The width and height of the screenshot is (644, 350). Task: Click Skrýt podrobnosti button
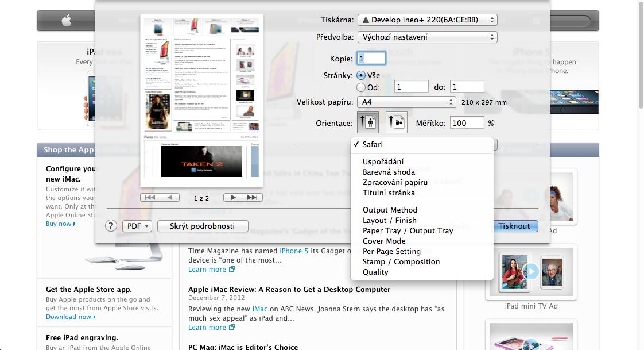pos(203,226)
